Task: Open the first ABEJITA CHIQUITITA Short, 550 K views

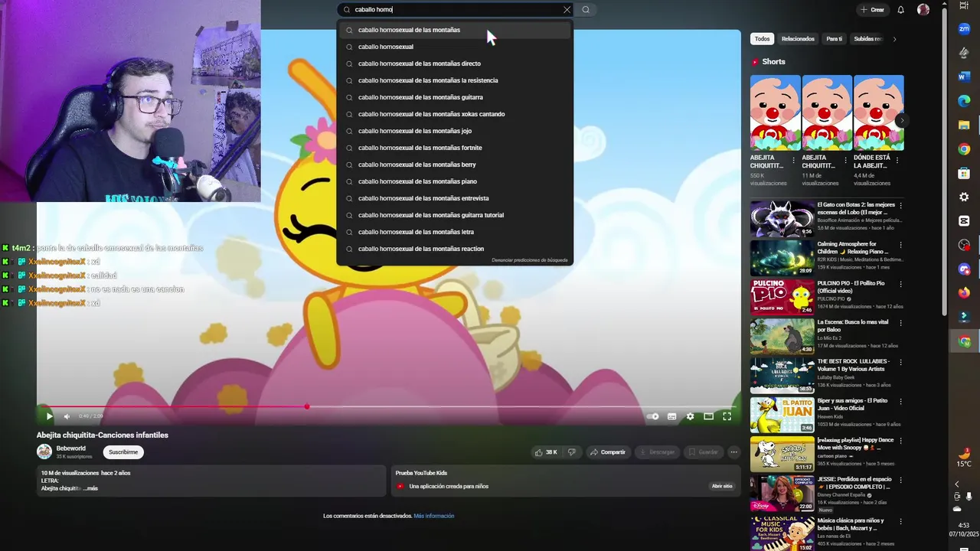Action: (x=775, y=112)
